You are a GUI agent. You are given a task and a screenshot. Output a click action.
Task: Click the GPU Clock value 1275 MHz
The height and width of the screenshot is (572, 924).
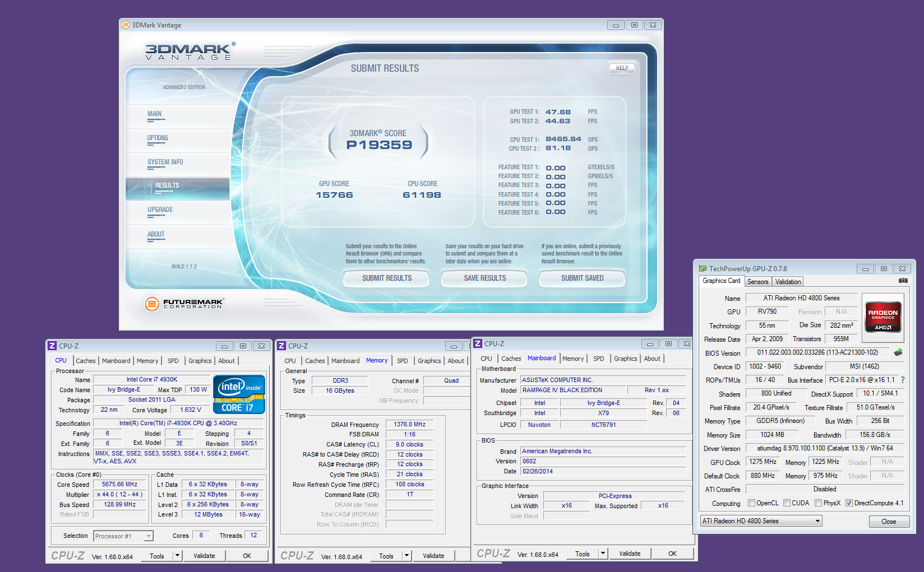coord(763,462)
